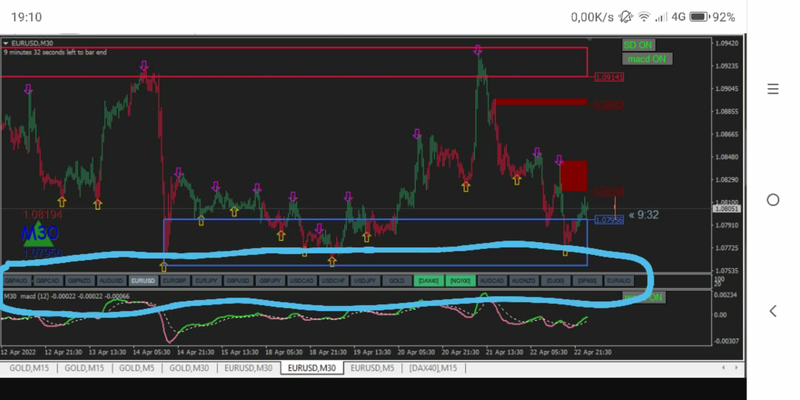Click the 14 Apr 05:30 time axis label
The width and height of the screenshot is (800, 400).
(152, 352)
